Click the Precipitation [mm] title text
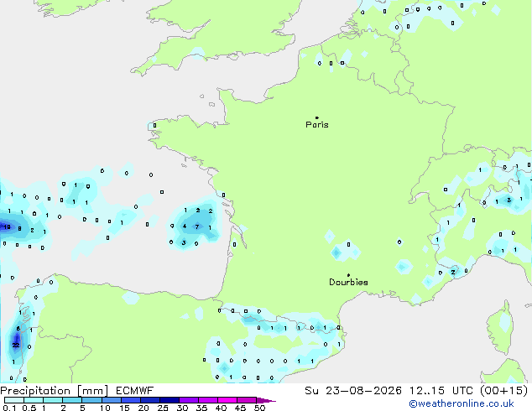Screen dimensions: 532x411 point(55,391)
